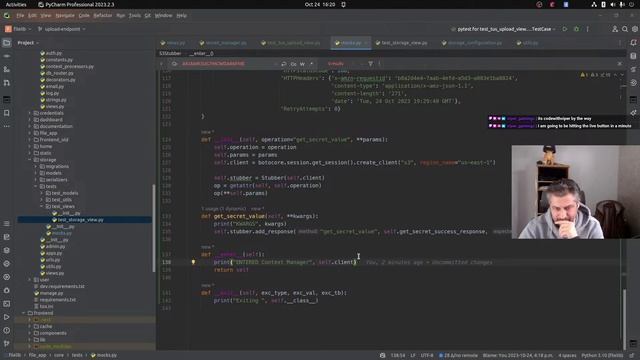Click the Python interpreter status bar entry
Viewport: 640px width, 360px height.
pos(602,356)
